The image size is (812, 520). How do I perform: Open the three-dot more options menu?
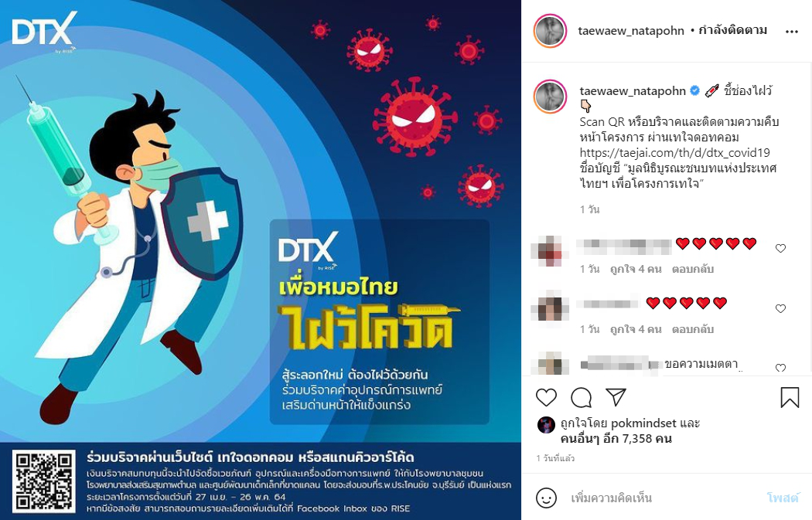pyautogui.click(x=792, y=32)
